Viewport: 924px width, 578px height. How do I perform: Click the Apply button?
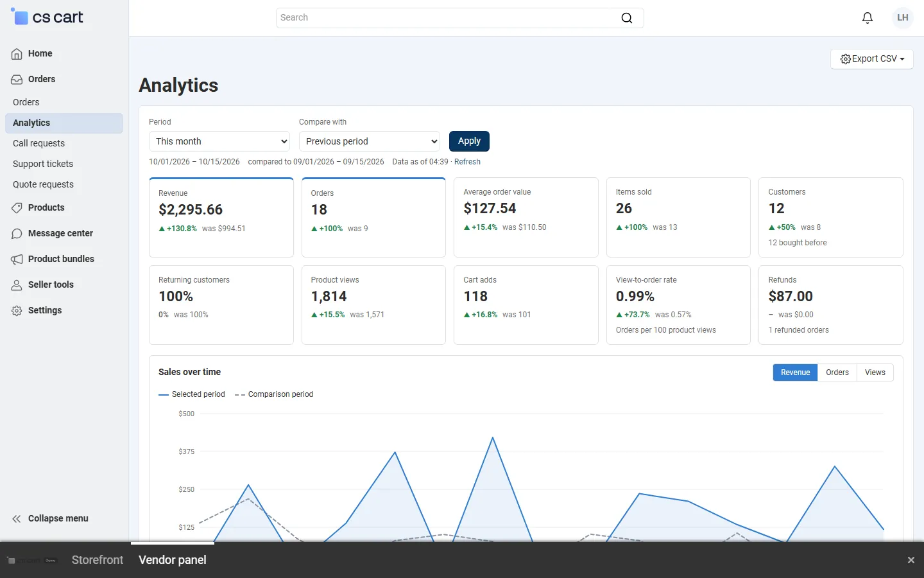469,141
